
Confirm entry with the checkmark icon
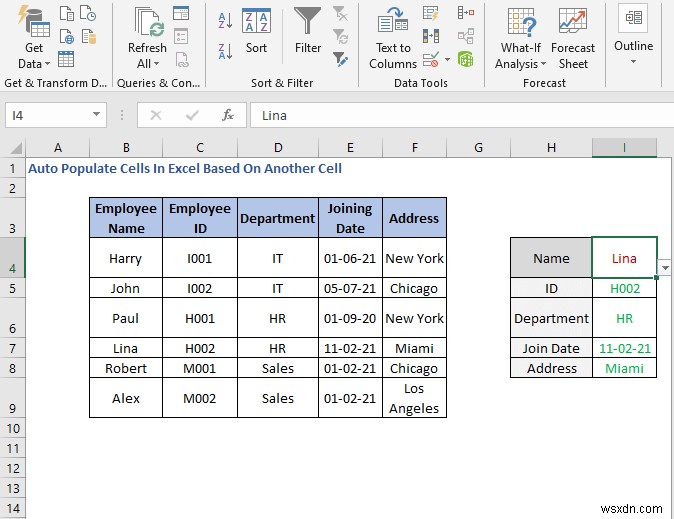[192, 115]
